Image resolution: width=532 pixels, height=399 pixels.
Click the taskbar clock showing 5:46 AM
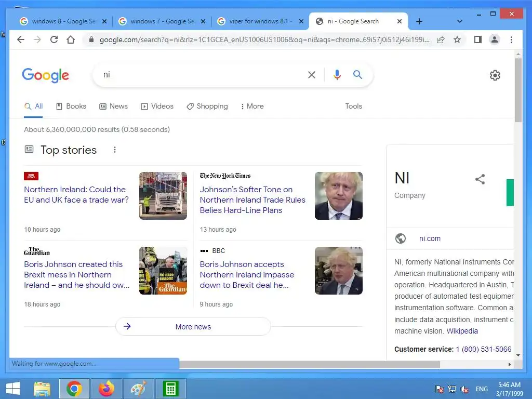coord(509,389)
